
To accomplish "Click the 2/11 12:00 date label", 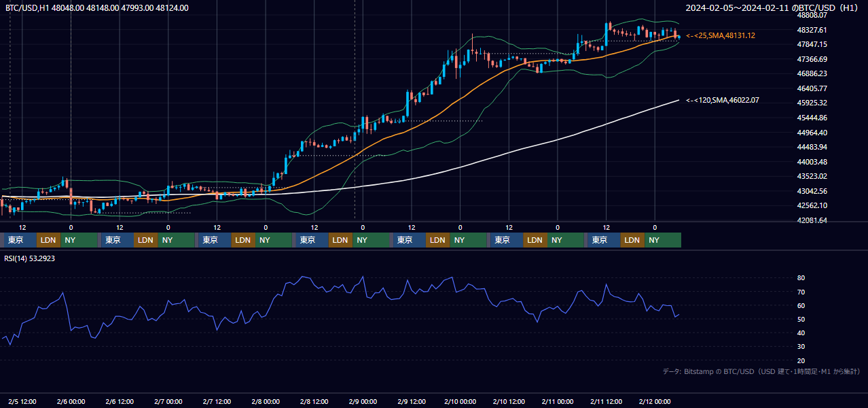I will coord(606,401).
